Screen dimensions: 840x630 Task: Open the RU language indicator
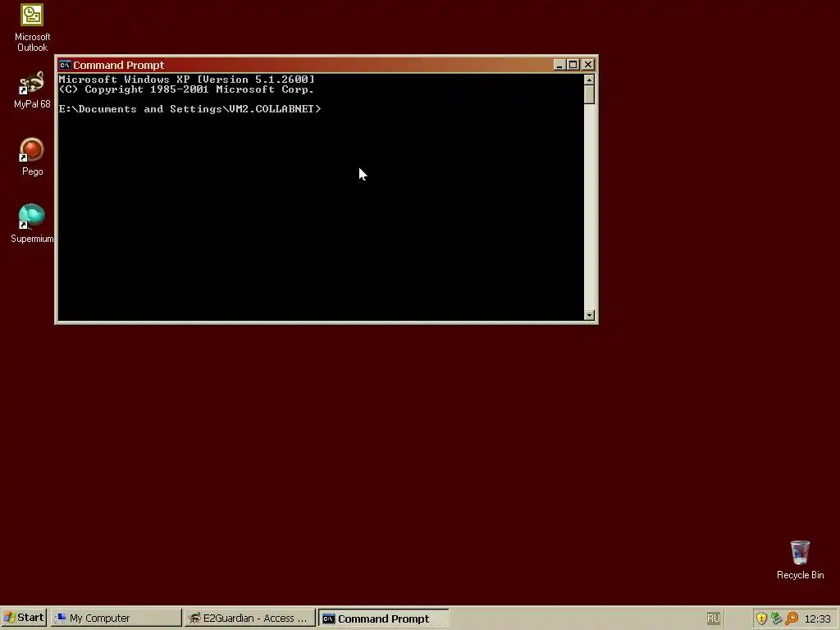(x=713, y=619)
